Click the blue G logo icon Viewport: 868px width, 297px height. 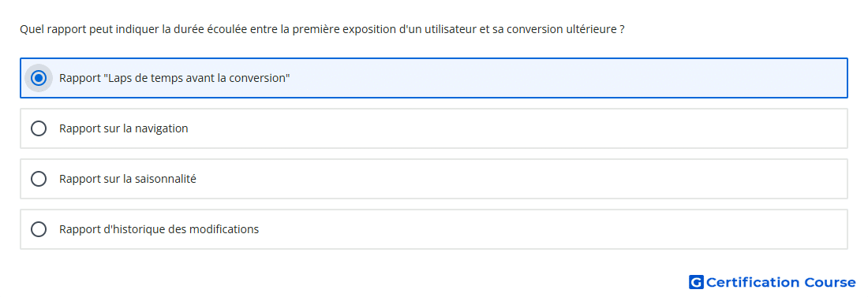pos(696,282)
